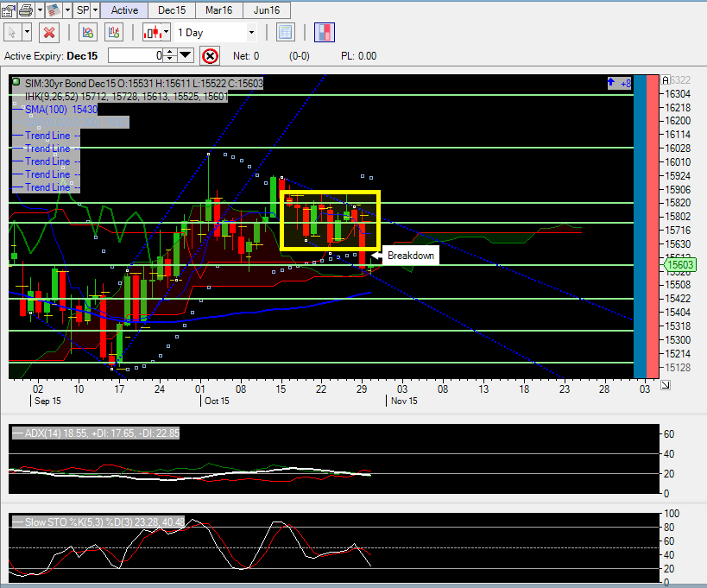Expand the candlestick chart type dropdown
The height and width of the screenshot is (588, 707).
166,33
